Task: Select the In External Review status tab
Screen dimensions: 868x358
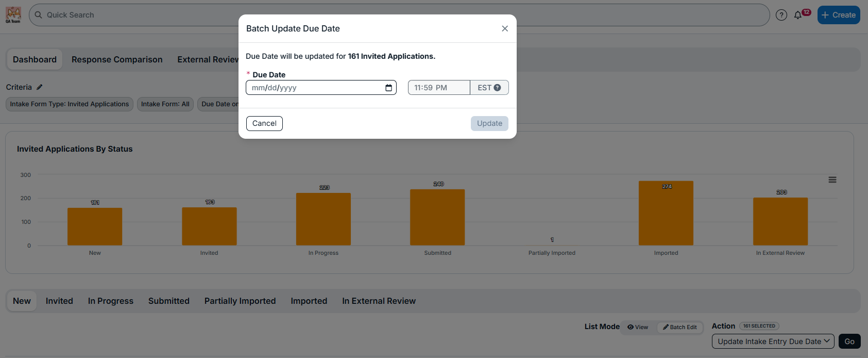Action: tap(379, 301)
